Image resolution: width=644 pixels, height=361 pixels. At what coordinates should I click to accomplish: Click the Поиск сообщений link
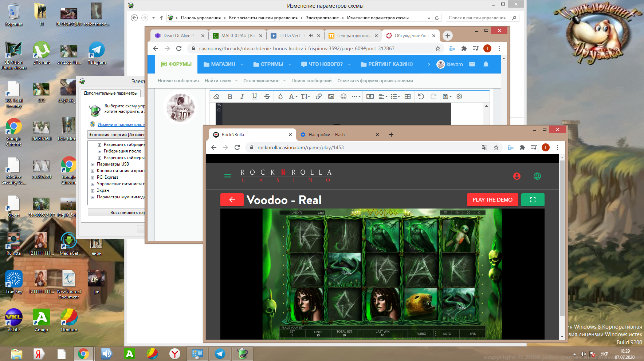[311, 81]
